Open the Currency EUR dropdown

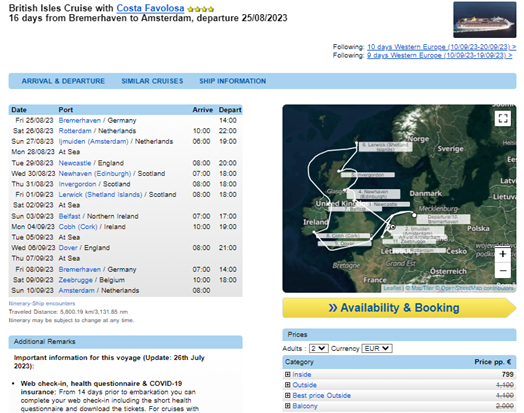pyautogui.click(x=377, y=349)
